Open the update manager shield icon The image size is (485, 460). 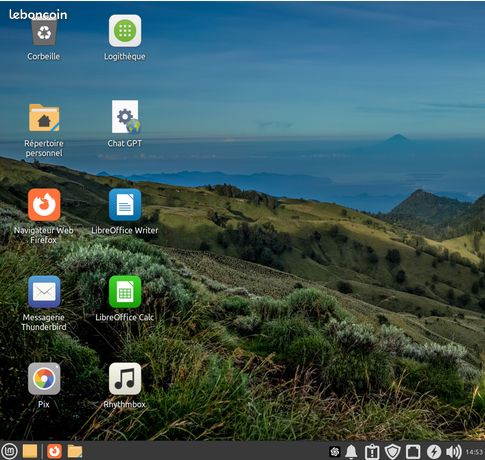[392, 452]
